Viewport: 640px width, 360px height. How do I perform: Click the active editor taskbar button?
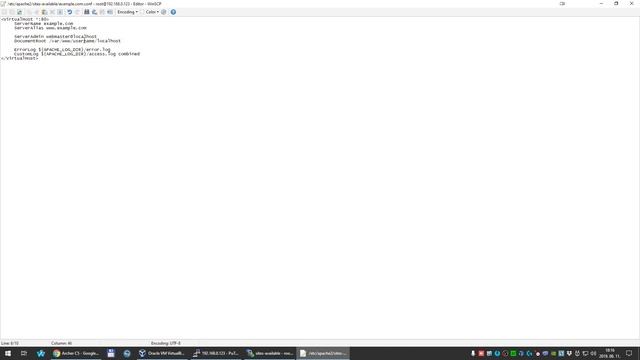pos(323,353)
